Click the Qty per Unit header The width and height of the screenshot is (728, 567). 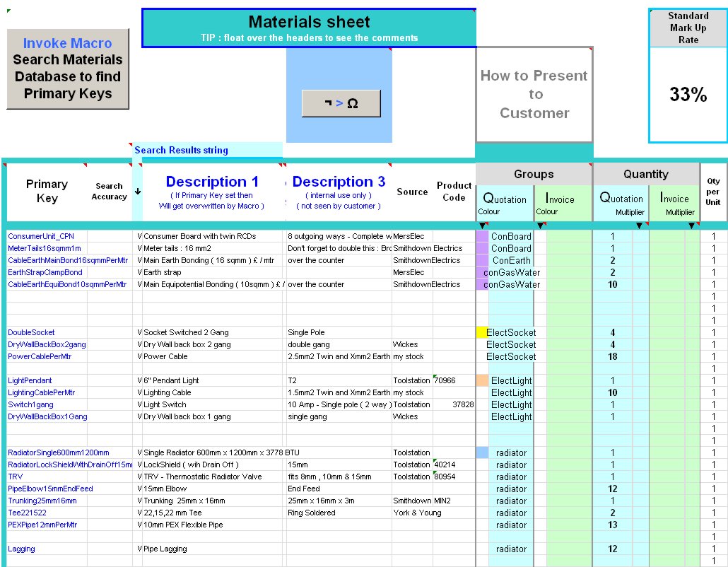tap(713, 192)
